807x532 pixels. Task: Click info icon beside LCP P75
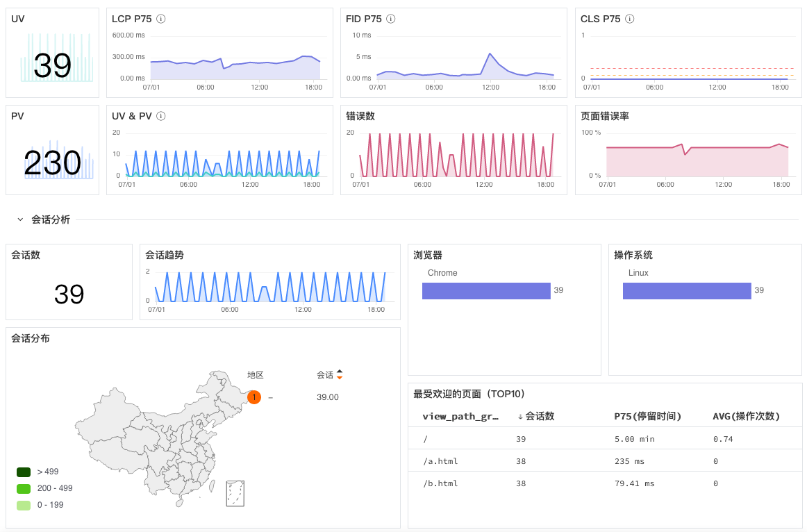[x=161, y=19]
